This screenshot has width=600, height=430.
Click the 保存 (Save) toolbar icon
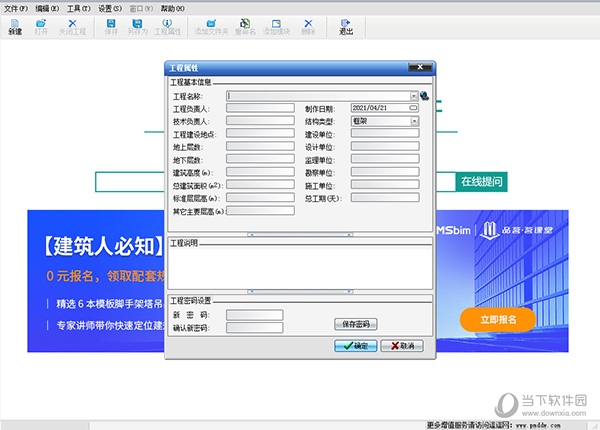tap(110, 25)
